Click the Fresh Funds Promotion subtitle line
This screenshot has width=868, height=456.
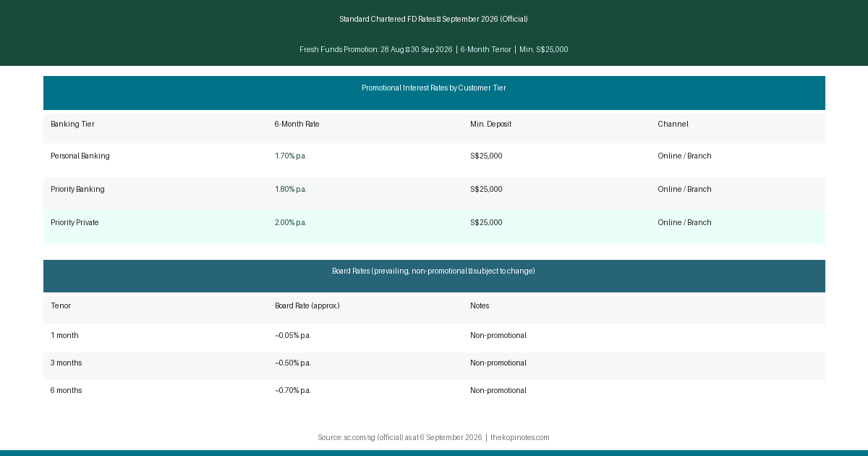coord(434,49)
